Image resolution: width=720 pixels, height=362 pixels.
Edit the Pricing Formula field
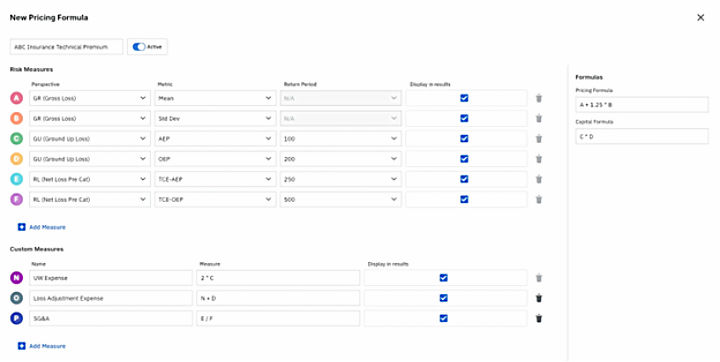(642, 105)
